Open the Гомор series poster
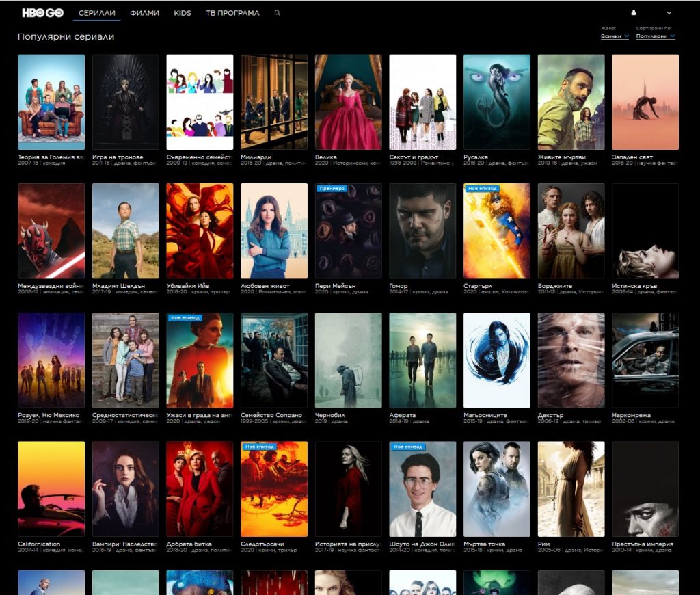 [x=422, y=231]
